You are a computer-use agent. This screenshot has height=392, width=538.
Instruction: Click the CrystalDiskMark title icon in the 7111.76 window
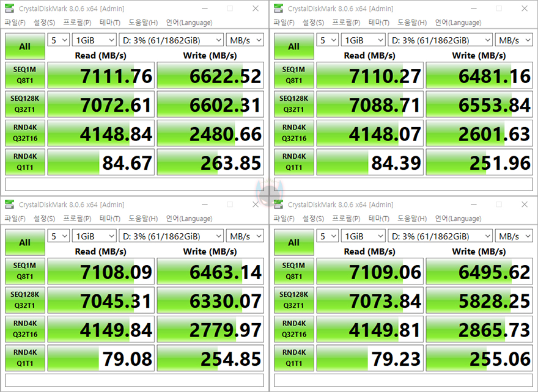10,9
